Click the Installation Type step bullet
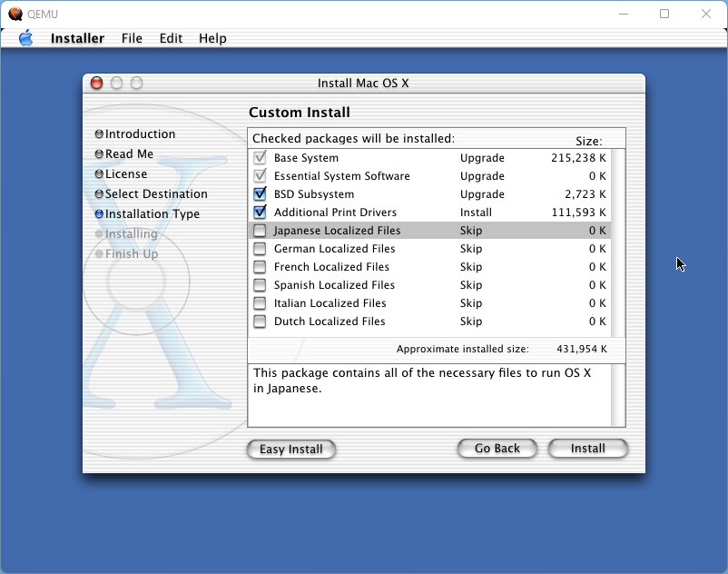Image resolution: width=728 pixels, height=574 pixels. coord(99,214)
